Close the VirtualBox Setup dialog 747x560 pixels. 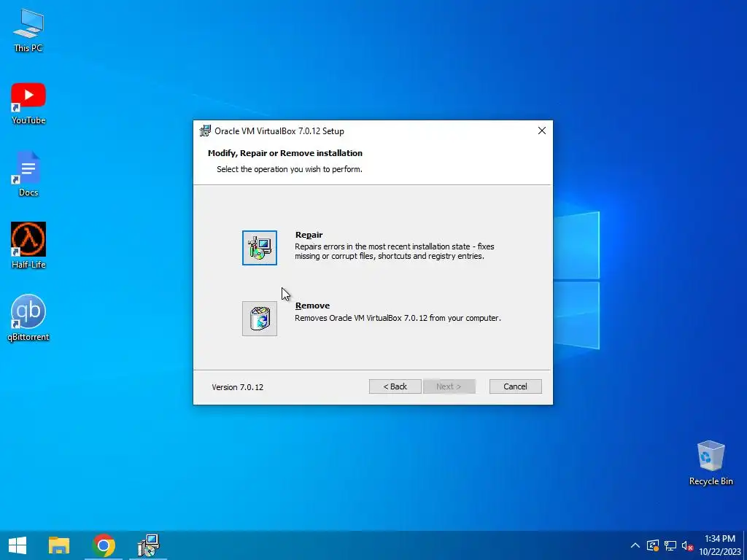point(542,131)
